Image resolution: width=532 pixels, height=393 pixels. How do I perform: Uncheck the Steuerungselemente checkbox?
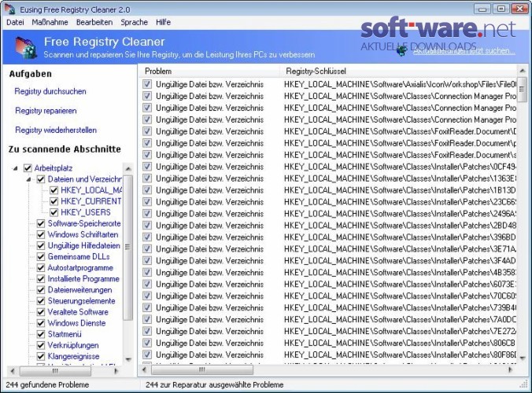41,301
